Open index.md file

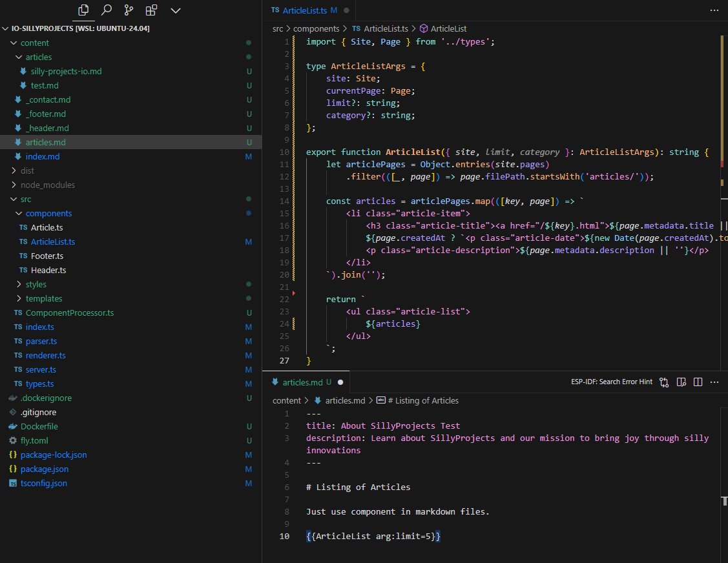[x=131, y=156]
